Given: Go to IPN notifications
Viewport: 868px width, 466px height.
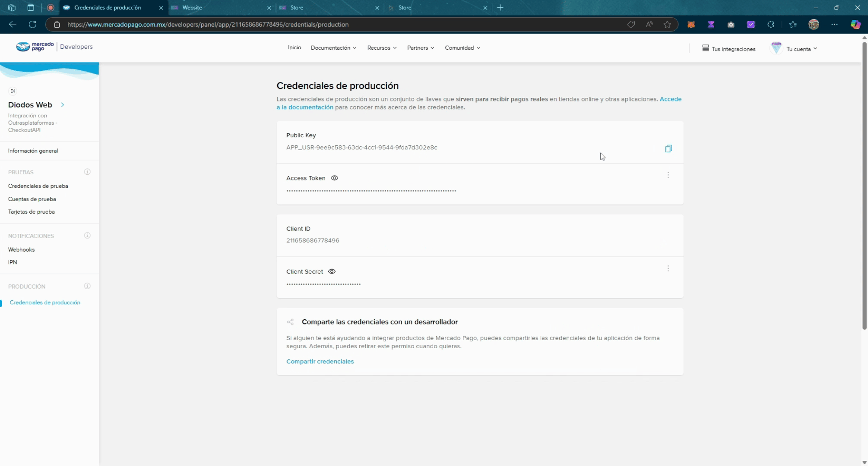Looking at the screenshot, I should [13, 262].
